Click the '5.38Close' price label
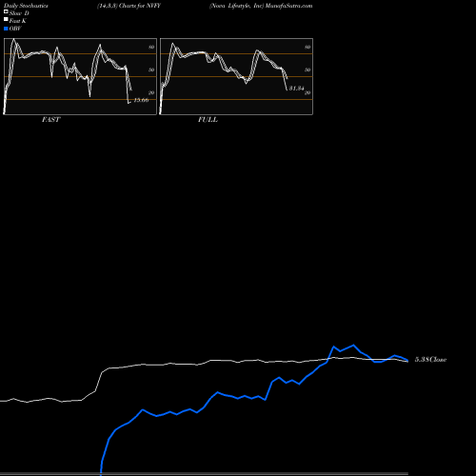Image resolution: width=476 pixels, height=476 pixels. coord(430,360)
